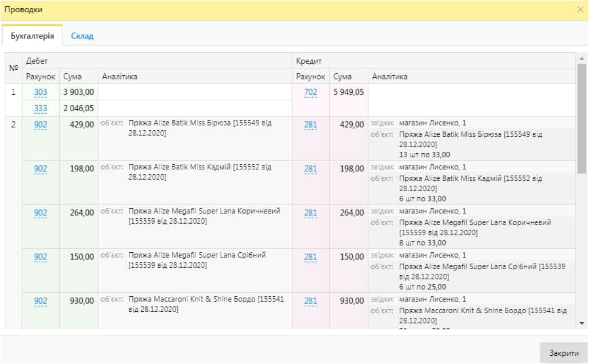Click credit text '13 шт по 33,00'
The image size is (589, 364).
pos(425,155)
